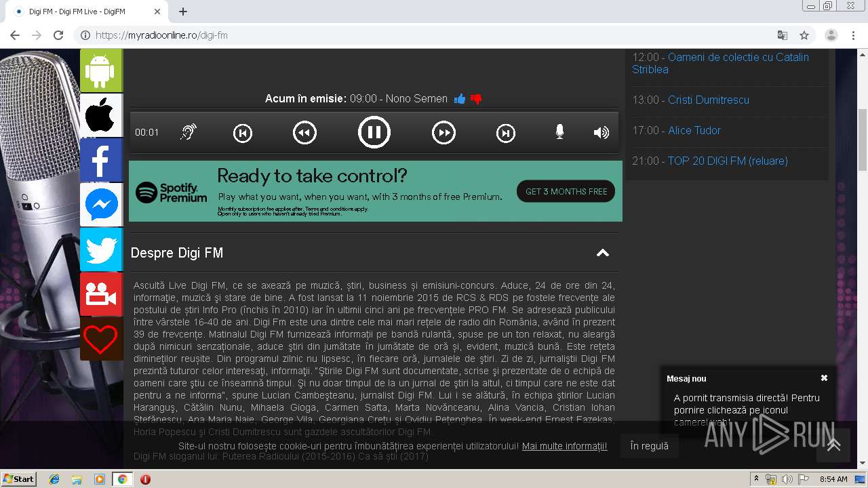
Task: Bookmark this page with star icon
Action: pyautogui.click(x=804, y=35)
